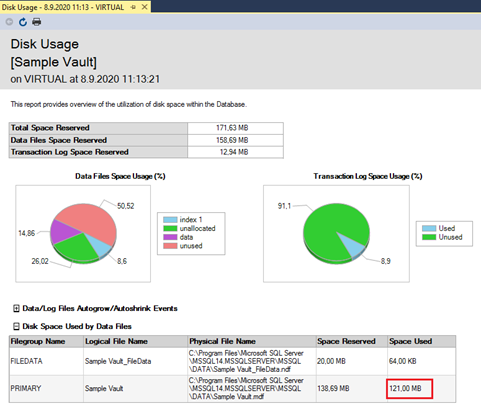Close the Disk Usage tab
The image size is (481, 414).
(x=144, y=7)
